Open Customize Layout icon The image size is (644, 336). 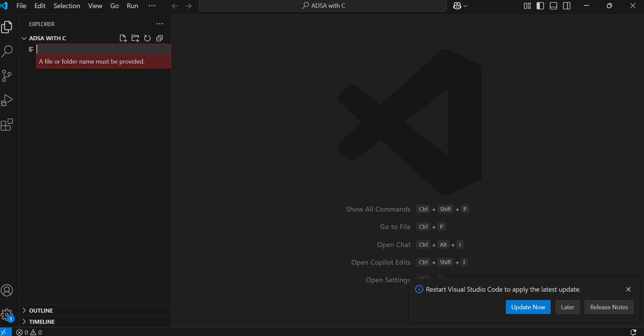[x=527, y=6]
